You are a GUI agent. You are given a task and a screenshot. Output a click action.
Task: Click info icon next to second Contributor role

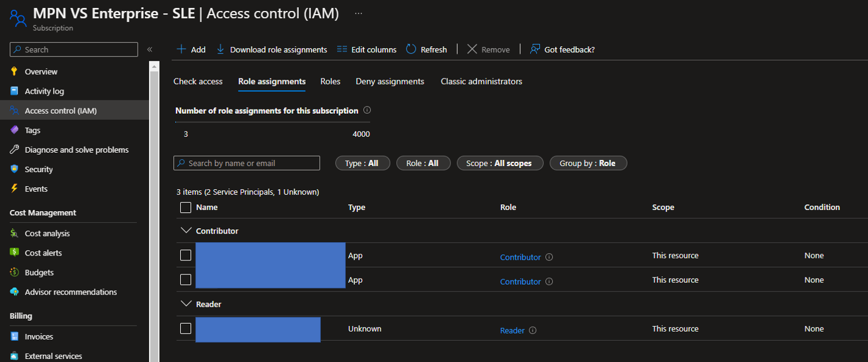tap(549, 282)
